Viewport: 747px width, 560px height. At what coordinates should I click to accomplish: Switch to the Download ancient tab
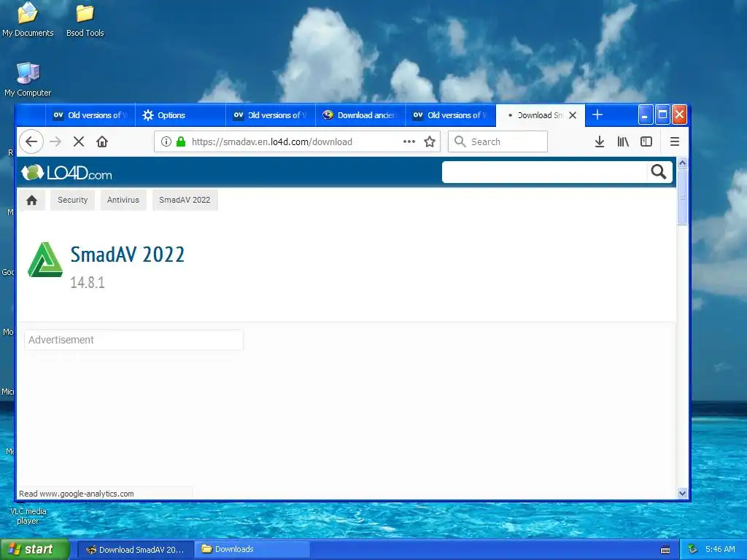360,115
